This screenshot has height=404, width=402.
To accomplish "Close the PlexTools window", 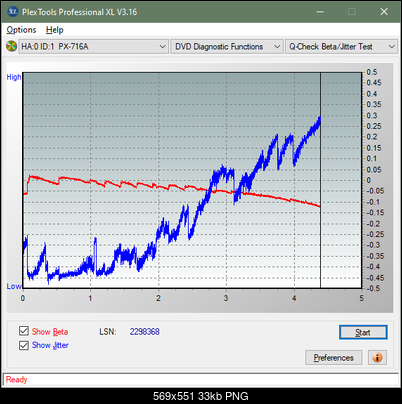I will click(x=384, y=12).
